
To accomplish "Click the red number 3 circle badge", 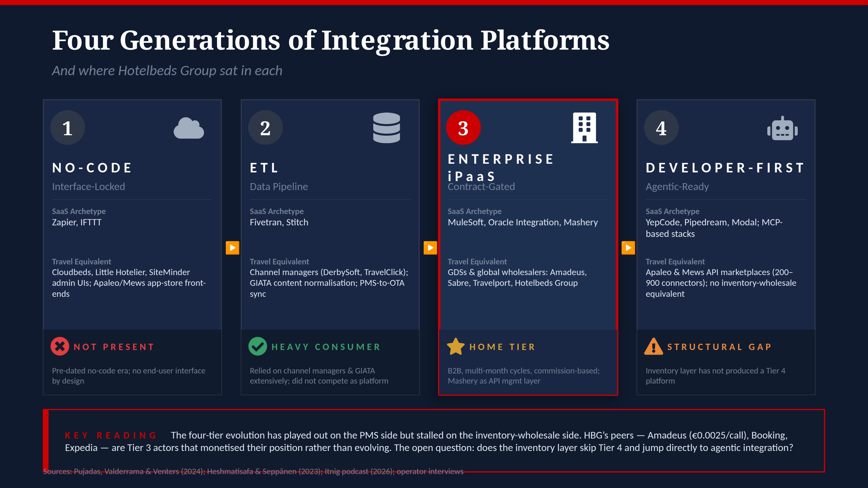I will pyautogui.click(x=463, y=128).
